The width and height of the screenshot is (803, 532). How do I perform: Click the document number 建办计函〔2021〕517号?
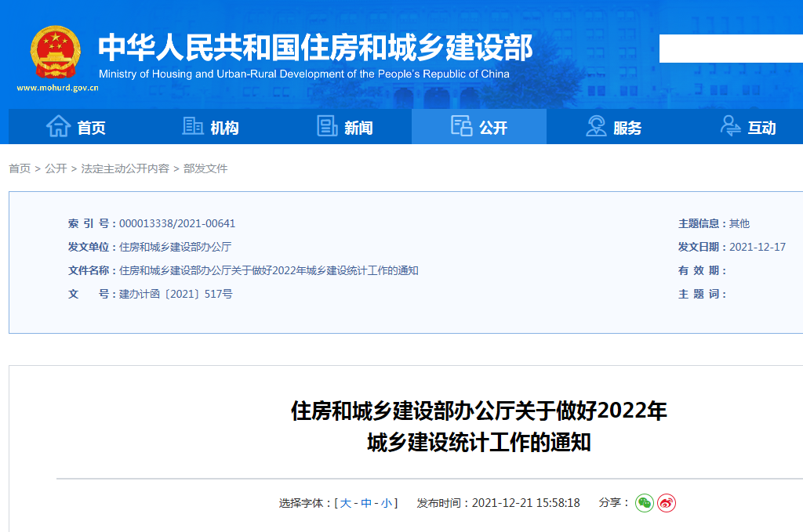pyautogui.click(x=176, y=294)
